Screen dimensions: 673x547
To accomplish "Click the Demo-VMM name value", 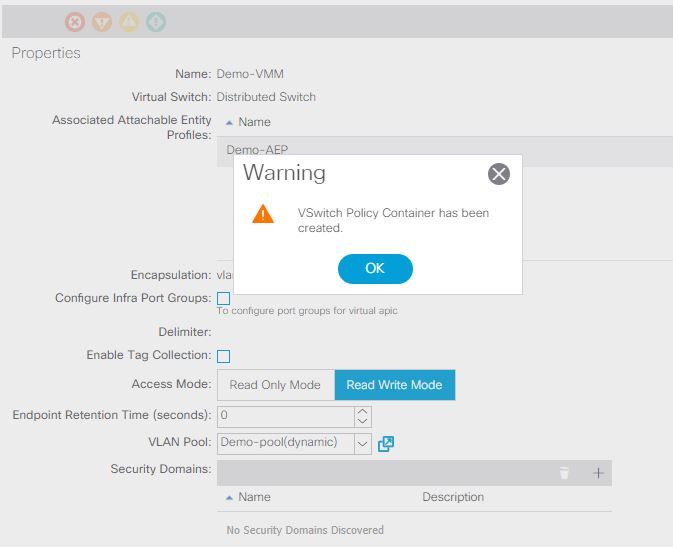I will 250,74.
